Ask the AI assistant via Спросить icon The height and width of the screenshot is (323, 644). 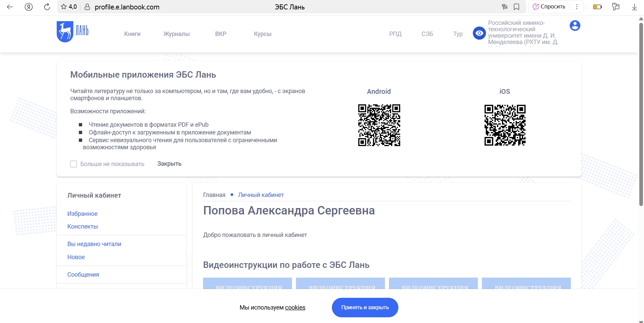pyautogui.click(x=548, y=6)
